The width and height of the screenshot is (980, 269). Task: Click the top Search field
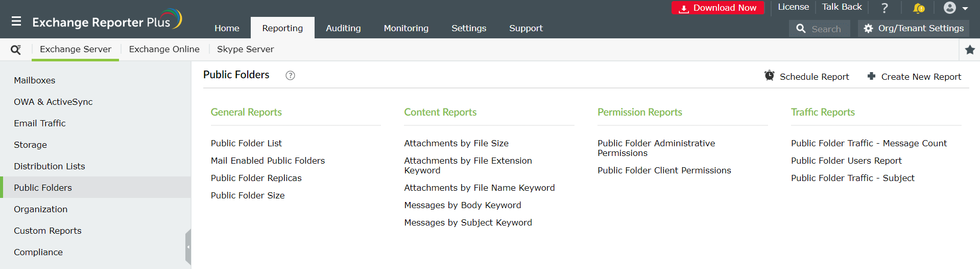pos(826,29)
